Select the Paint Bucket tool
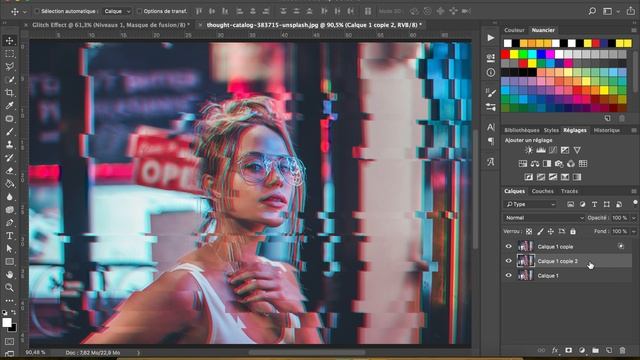This screenshot has height=360, width=640. [9, 184]
